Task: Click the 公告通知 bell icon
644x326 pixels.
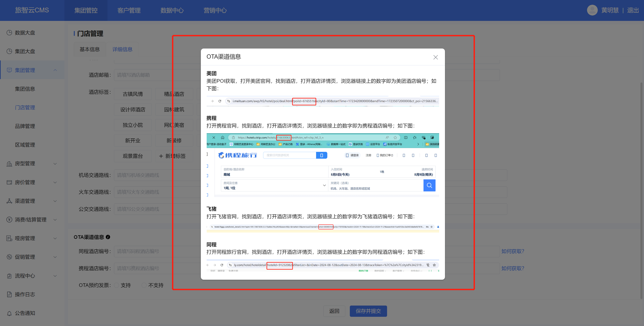Action: point(9,313)
